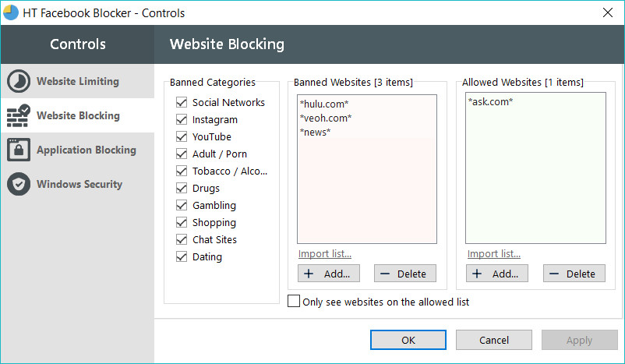The height and width of the screenshot is (364, 625).
Task: Confirm settings with the OK button
Action: pyautogui.click(x=408, y=340)
